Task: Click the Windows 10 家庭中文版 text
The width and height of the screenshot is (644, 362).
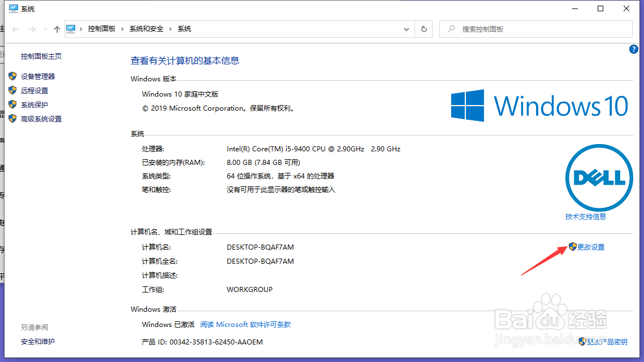Action: click(180, 94)
